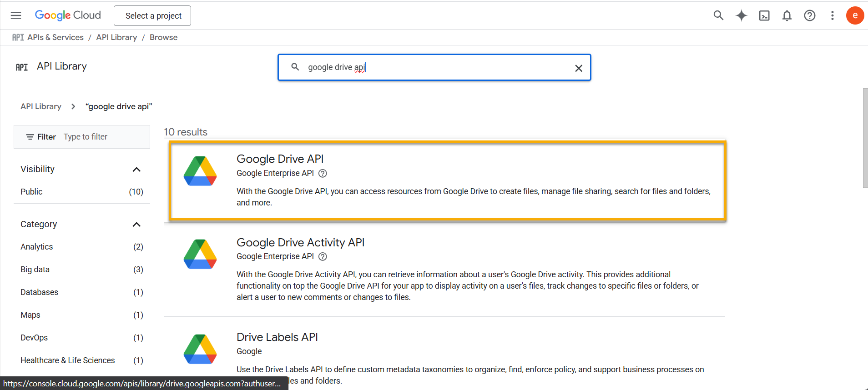Click the magnifier icon in API search box

click(295, 67)
